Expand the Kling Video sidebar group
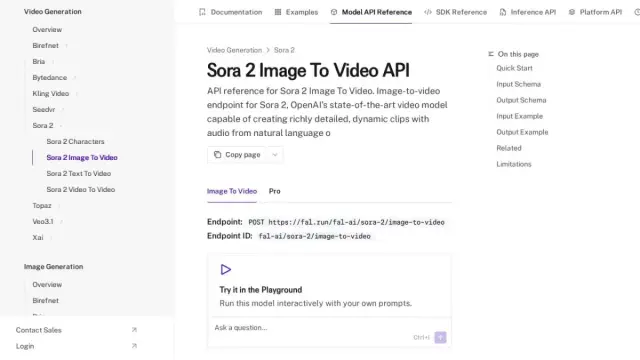Viewport: 640px width, 360px height. pos(76,93)
